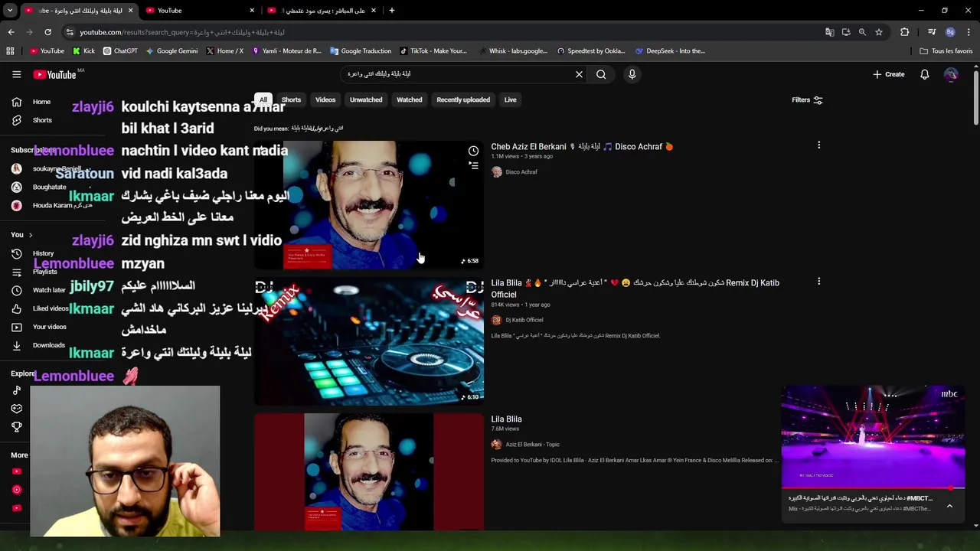Open the Chrome three-dot menu
Viewport: 980px width, 551px height.
pos(969,32)
